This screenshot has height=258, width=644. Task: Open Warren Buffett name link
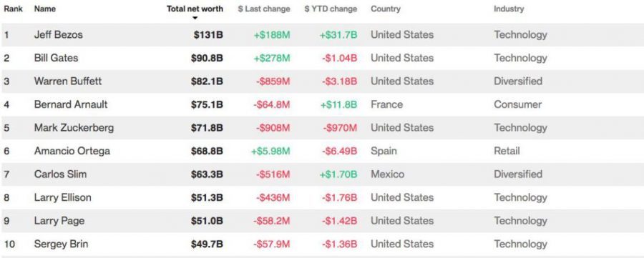68,81
